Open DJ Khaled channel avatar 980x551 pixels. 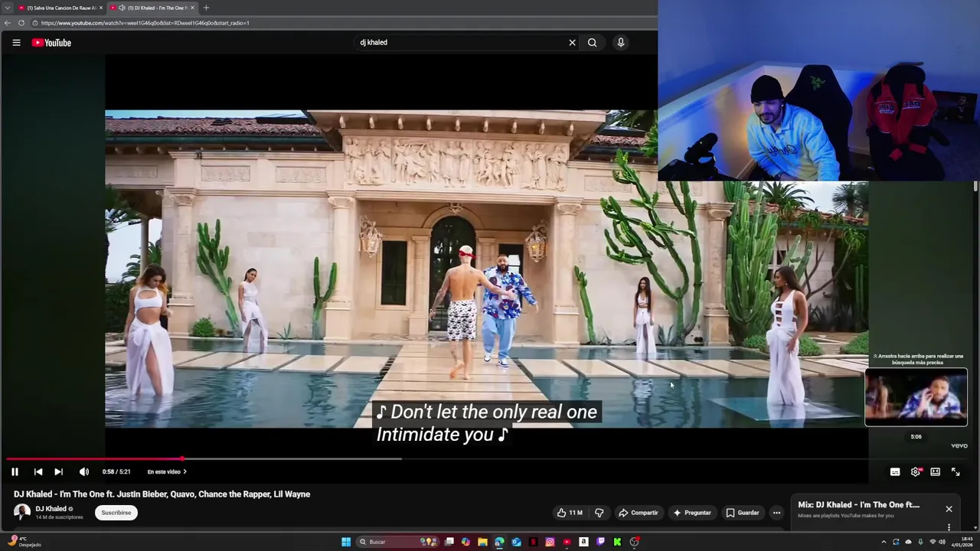click(x=22, y=512)
